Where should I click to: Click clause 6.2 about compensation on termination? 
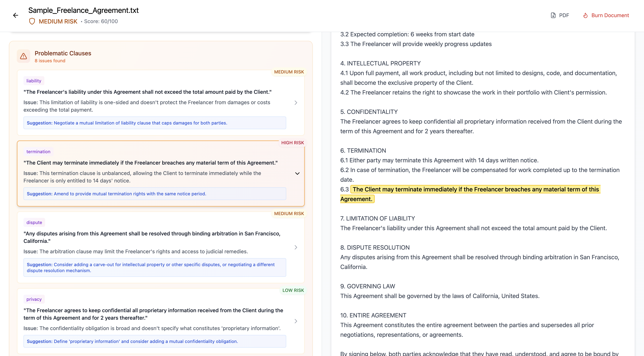480,175
